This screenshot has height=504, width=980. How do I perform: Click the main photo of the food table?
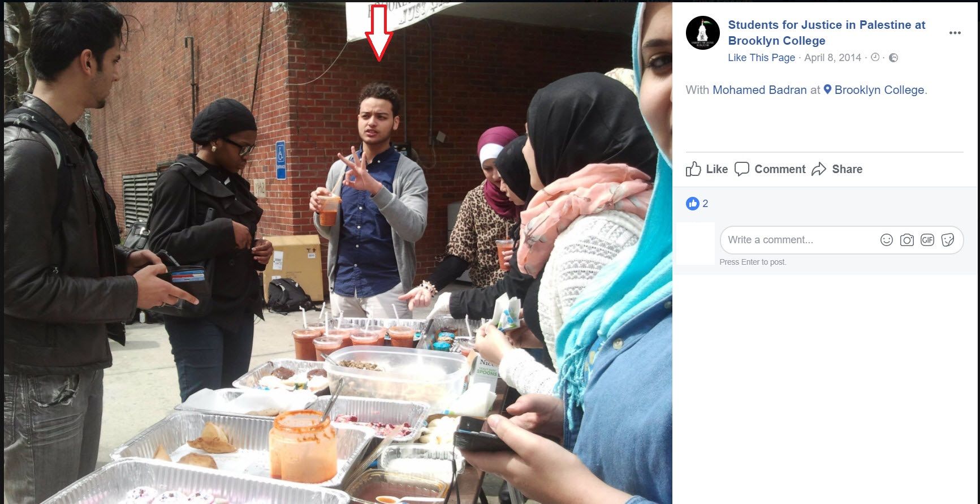click(338, 253)
